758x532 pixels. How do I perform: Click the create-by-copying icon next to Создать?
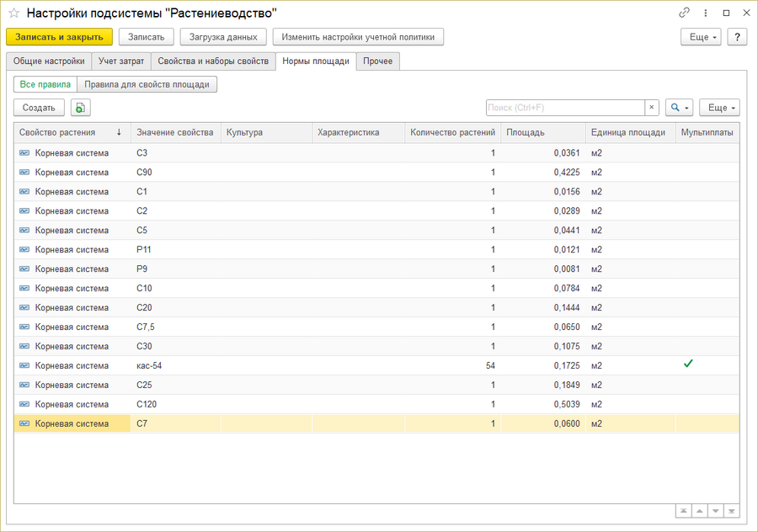pyautogui.click(x=80, y=108)
